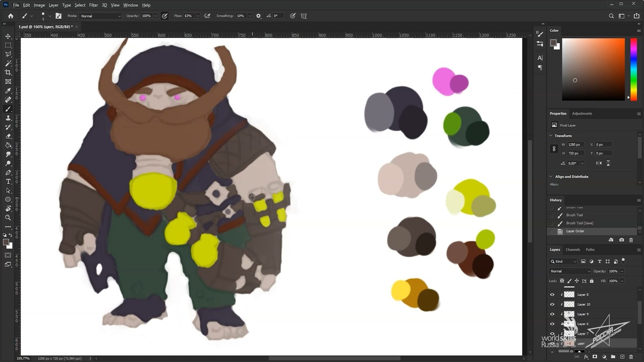Toggle Quick Mask mode
This screenshot has height=362, width=644.
click(8, 255)
